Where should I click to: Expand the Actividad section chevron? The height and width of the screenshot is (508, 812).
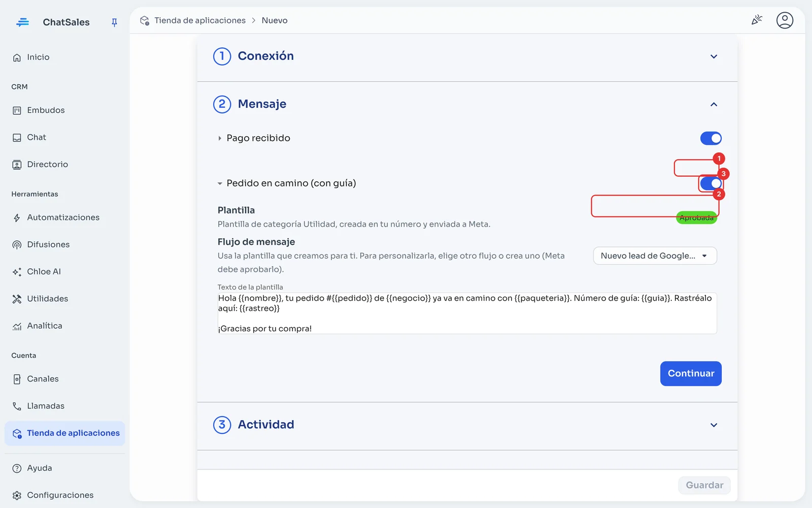click(714, 425)
